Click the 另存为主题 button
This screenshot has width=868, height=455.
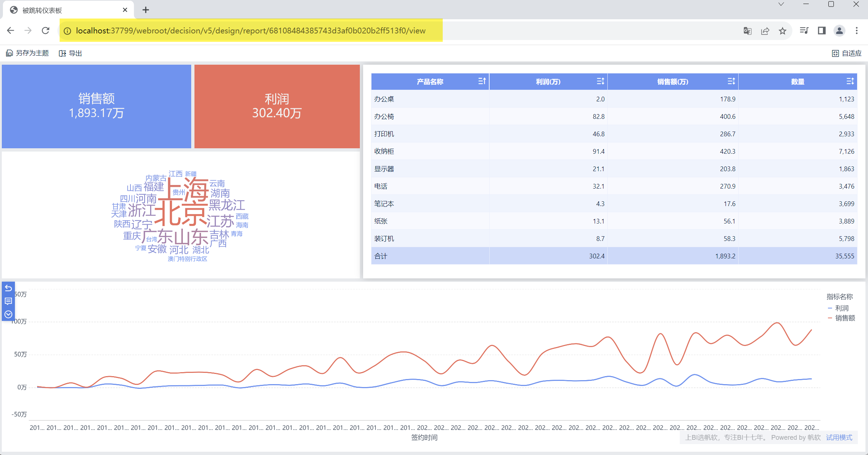point(28,53)
